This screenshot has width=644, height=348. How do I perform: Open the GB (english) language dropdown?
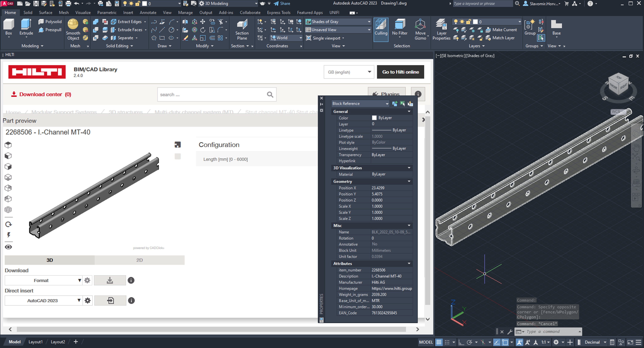tap(349, 72)
